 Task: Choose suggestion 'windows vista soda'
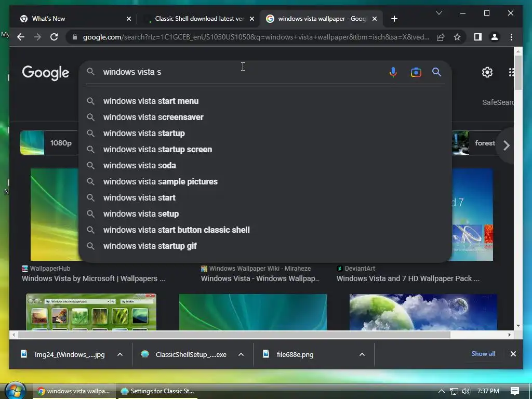pyautogui.click(x=264, y=166)
